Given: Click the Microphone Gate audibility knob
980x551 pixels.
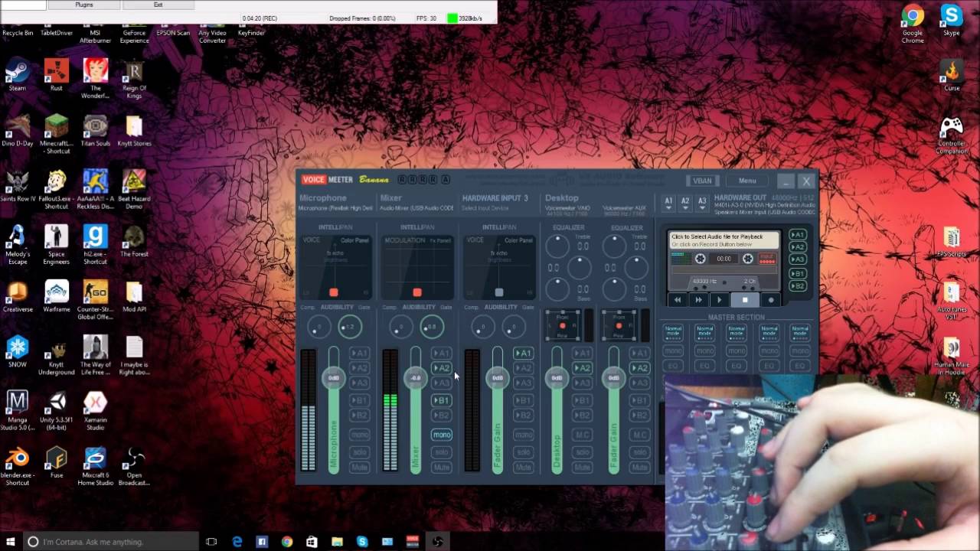Looking at the screenshot, I should pyautogui.click(x=350, y=328).
